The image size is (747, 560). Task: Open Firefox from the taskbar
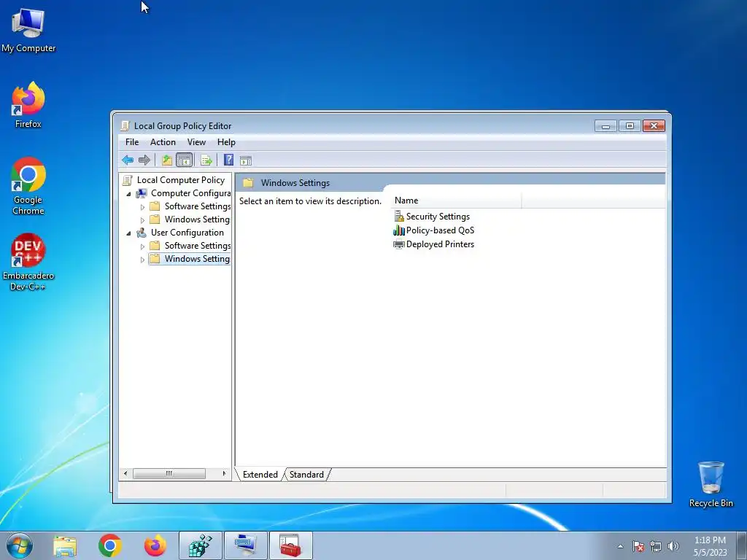[155, 545]
